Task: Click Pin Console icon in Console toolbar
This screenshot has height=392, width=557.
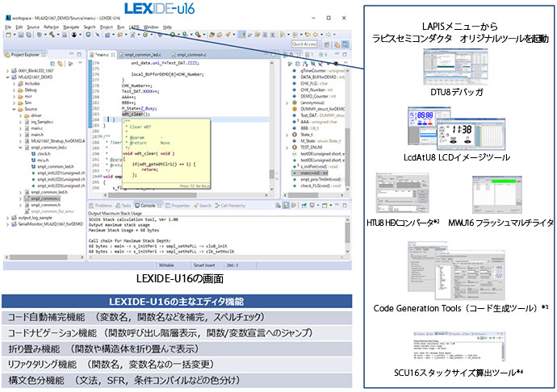Action: coord(304,205)
